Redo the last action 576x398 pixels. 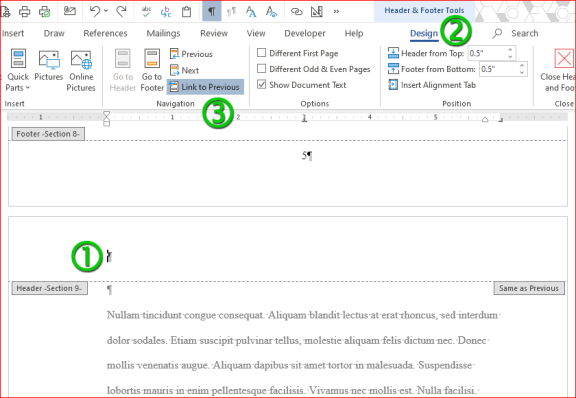pyautogui.click(x=121, y=11)
